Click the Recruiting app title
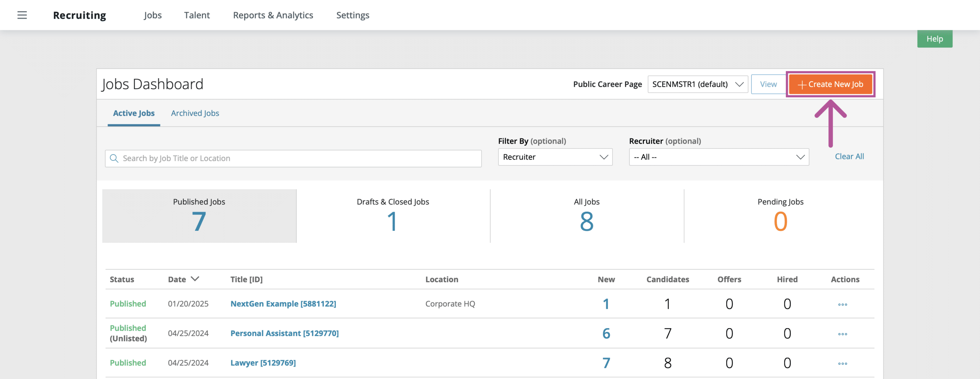 coord(80,15)
